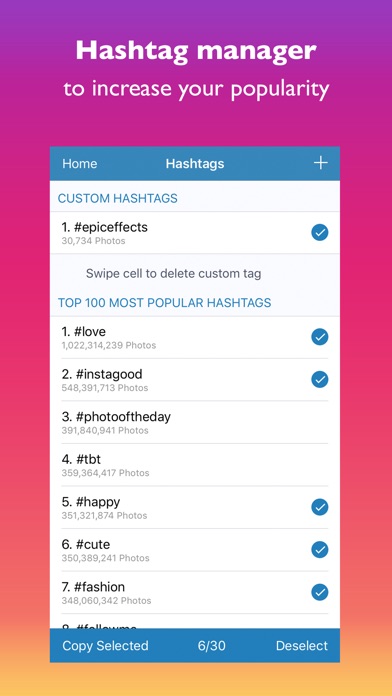Deselect the #fashion checkmark icon

point(320,592)
